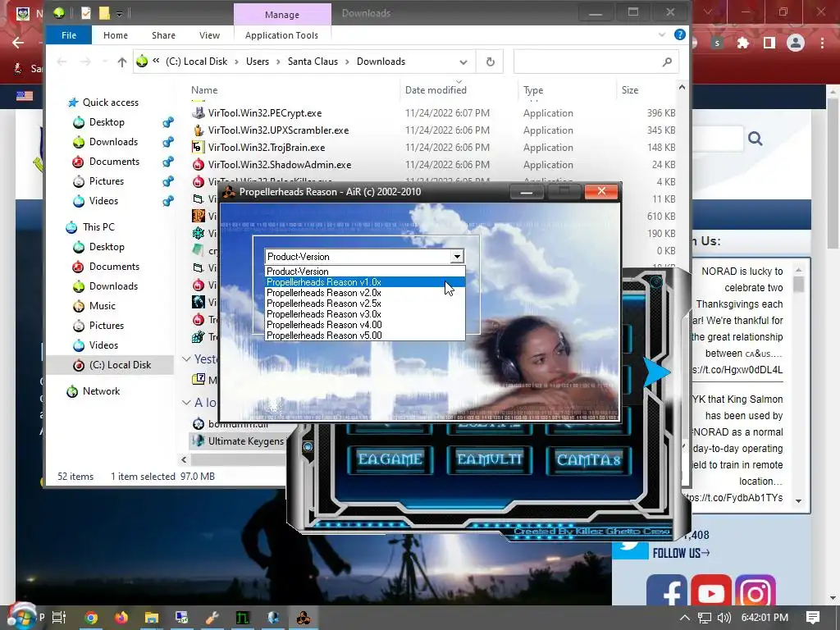
Task: Click the Explorer Help question mark icon
Action: pos(680,34)
